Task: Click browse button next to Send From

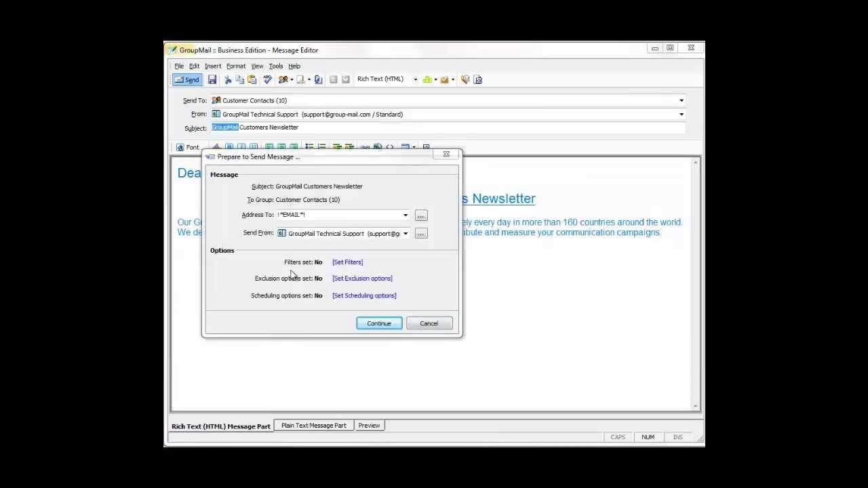Action: (x=420, y=234)
